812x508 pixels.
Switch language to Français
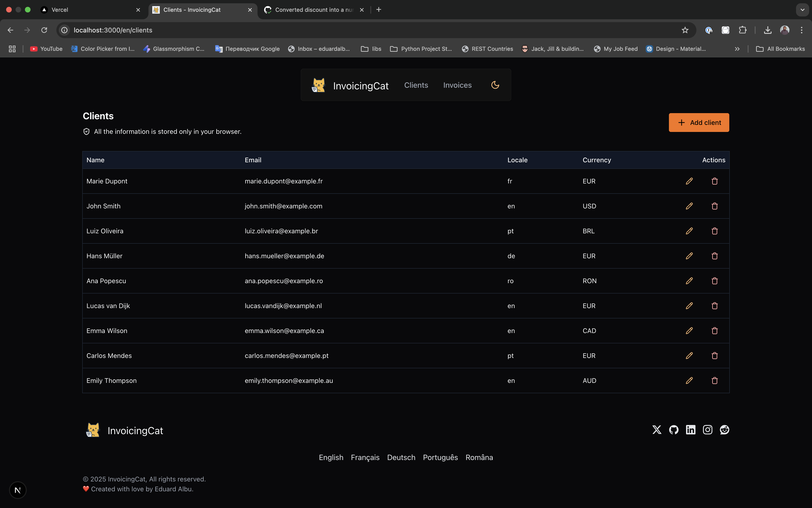[x=365, y=457]
